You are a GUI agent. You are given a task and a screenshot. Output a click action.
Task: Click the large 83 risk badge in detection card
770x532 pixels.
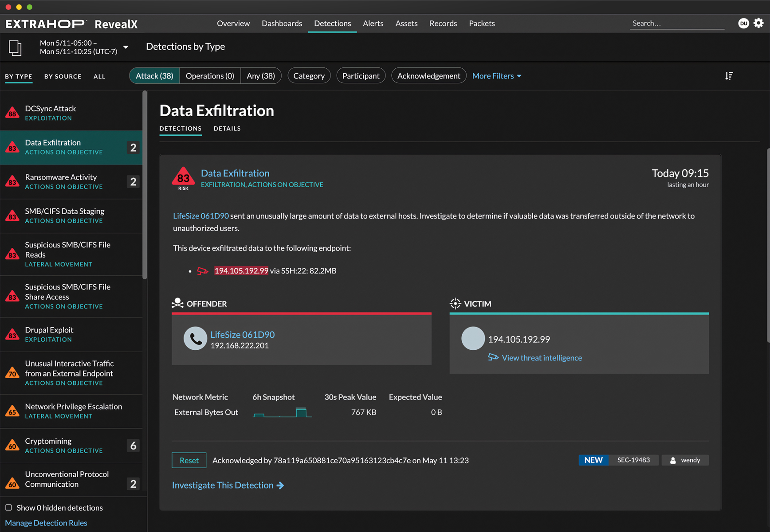(183, 177)
